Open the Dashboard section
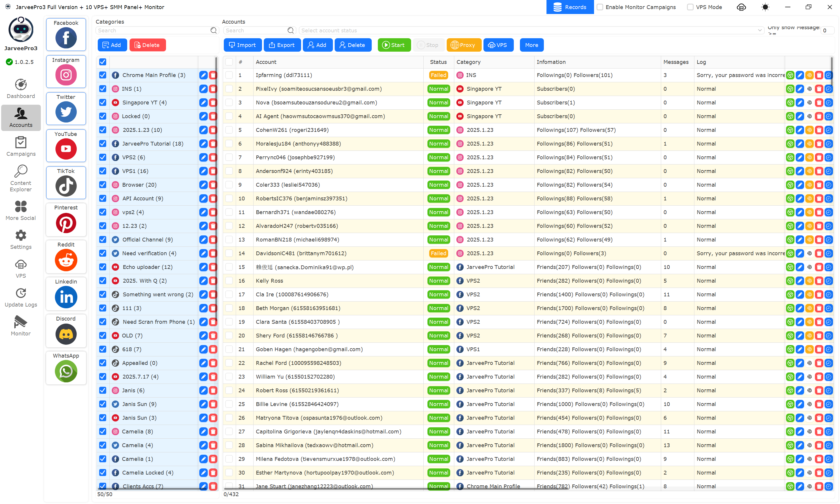Image resolution: width=840 pixels, height=504 pixels. coord(21,89)
